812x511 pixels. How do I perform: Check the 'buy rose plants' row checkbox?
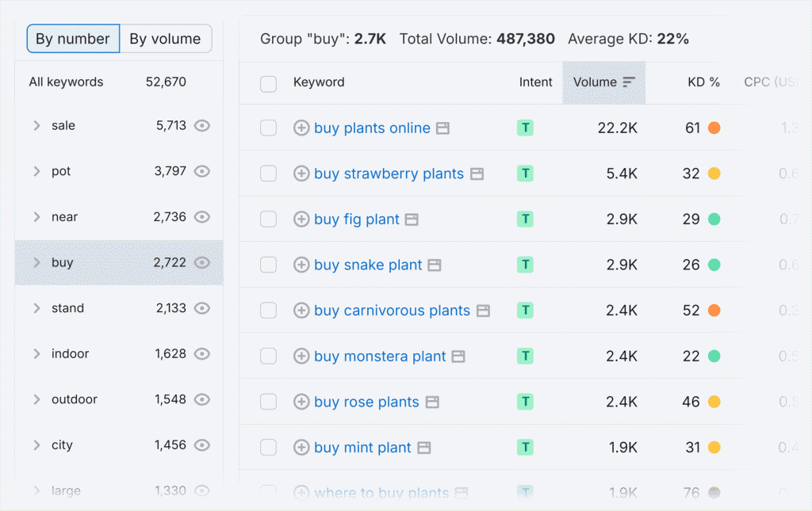(268, 402)
